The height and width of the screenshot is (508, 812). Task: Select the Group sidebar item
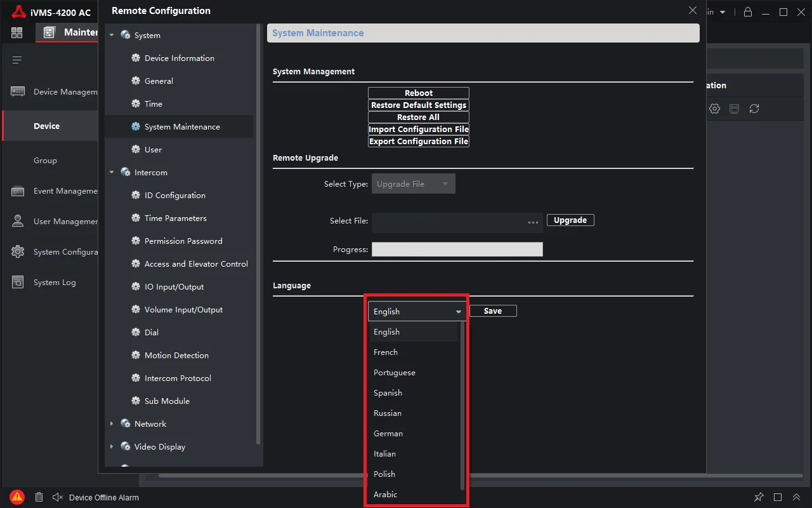coord(45,161)
